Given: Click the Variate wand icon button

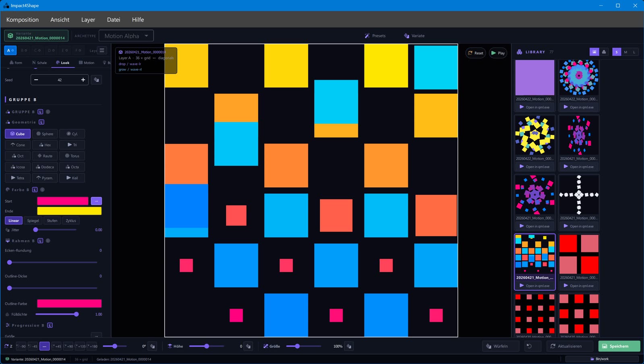Looking at the screenshot, I should point(414,36).
